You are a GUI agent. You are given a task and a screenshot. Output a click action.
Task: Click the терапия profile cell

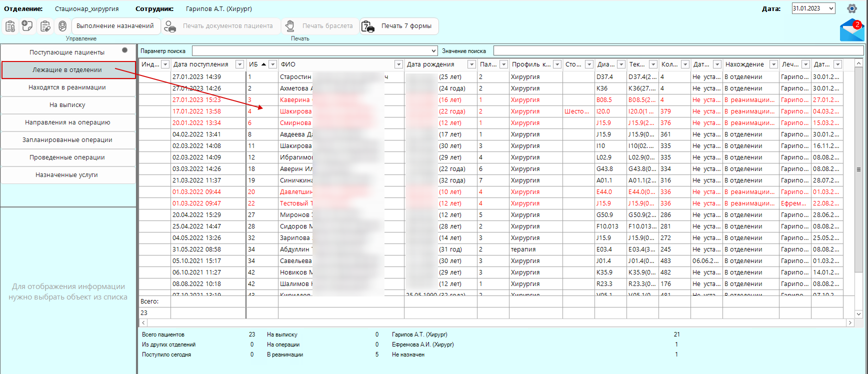click(536, 249)
